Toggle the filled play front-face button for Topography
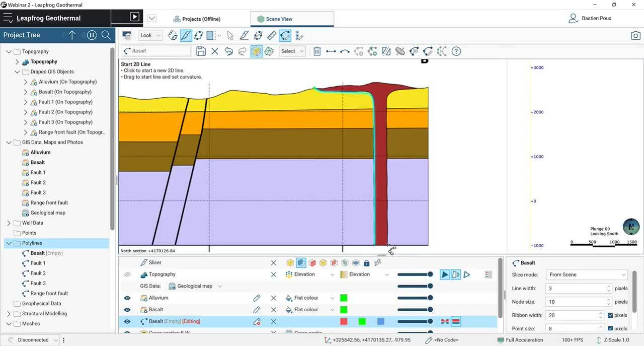The width and height of the screenshot is (644, 346). point(445,274)
